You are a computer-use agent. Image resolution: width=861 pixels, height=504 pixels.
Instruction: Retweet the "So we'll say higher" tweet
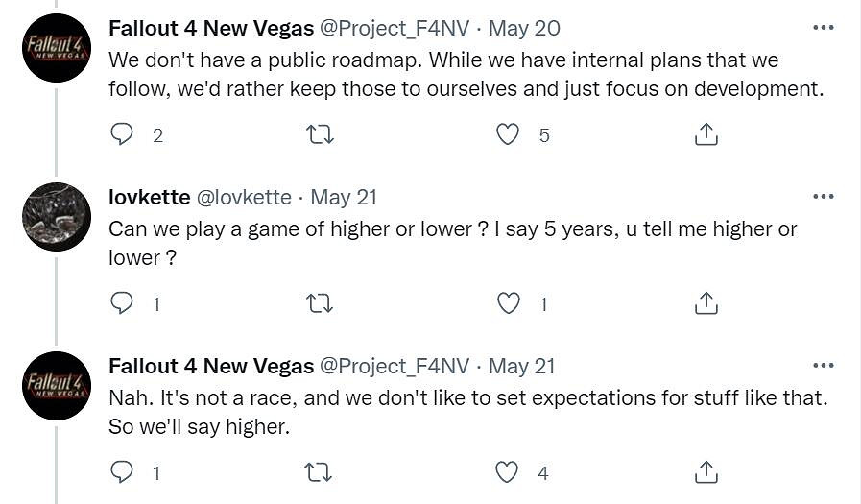[x=319, y=472]
